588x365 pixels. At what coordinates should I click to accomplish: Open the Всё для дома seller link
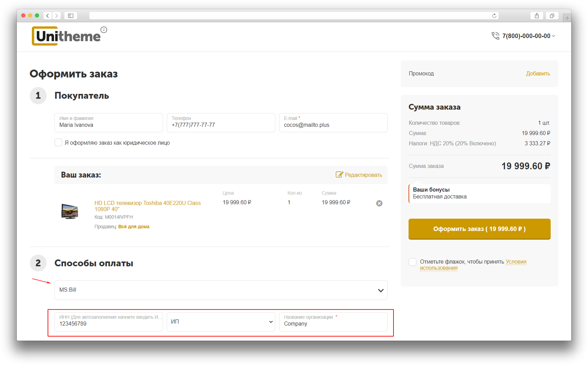[134, 227]
